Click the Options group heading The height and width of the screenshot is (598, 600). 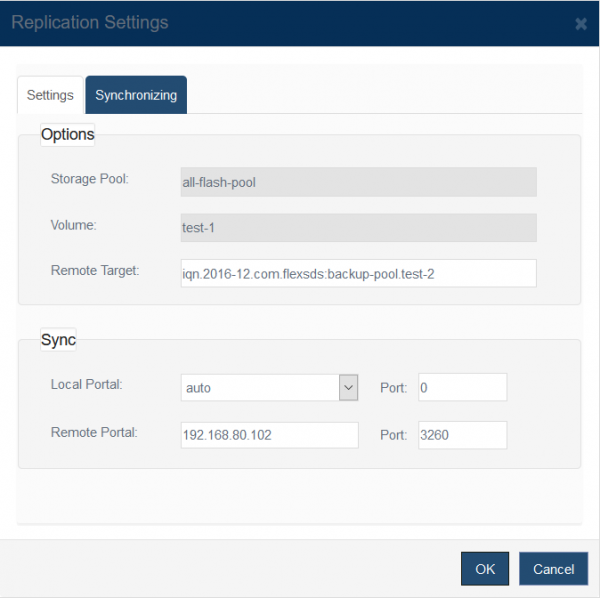click(x=68, y=134)
